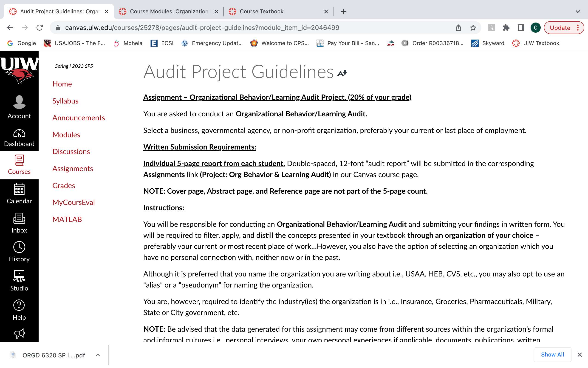
Task: Open the MATLAB course link
Action: coord(67,219)
